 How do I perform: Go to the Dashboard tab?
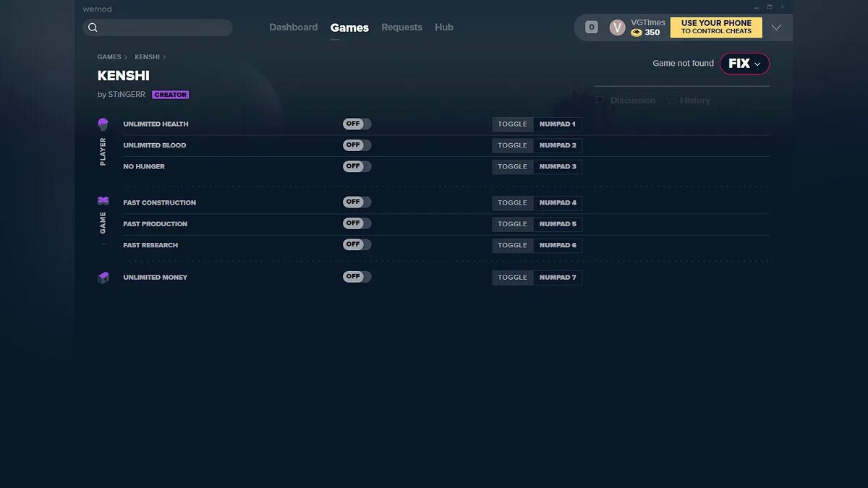(x=294, y=27)
